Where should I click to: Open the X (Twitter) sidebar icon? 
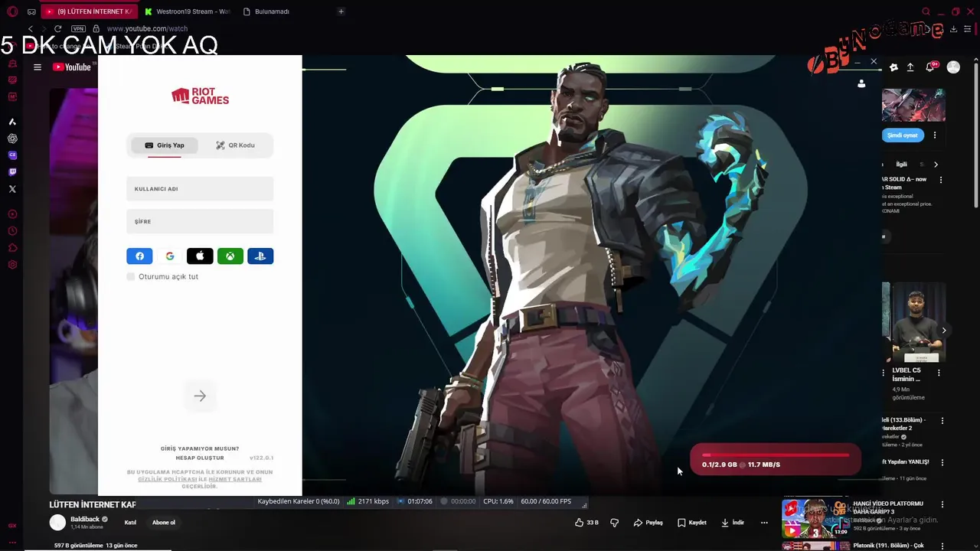click(12, 189)
